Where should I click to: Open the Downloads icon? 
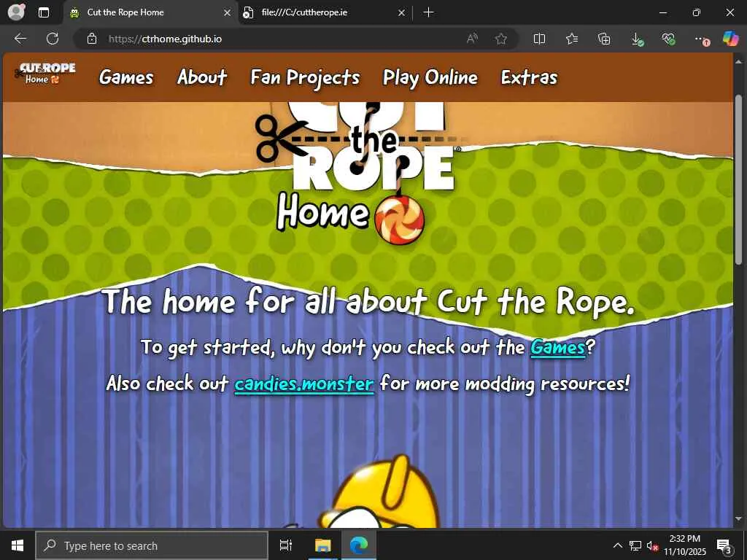coord(637,39)
